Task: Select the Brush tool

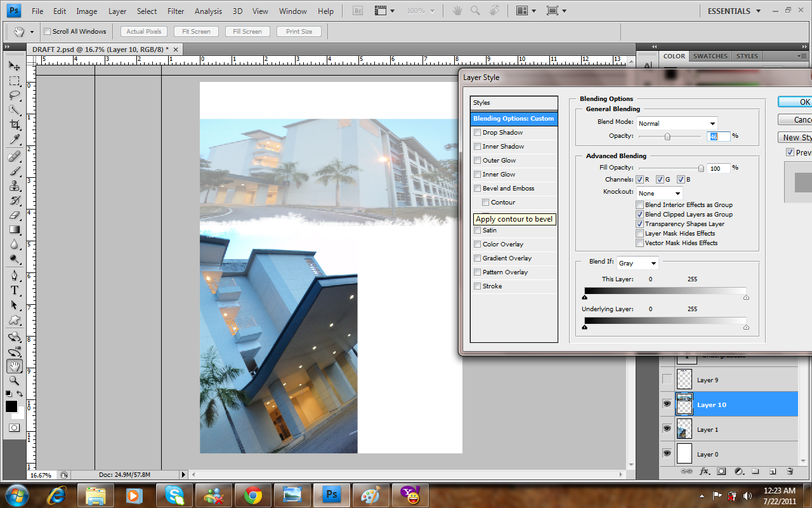Action: [14, 171]
